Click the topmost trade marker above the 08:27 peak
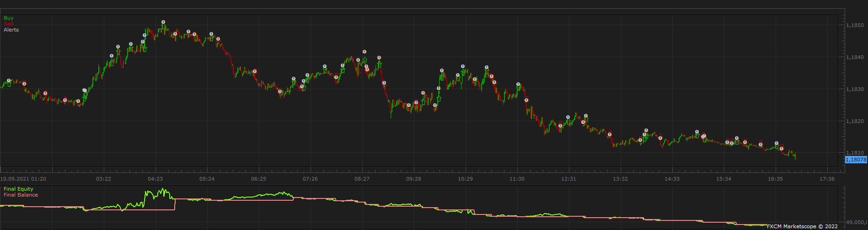 click(x=364, y=52)
